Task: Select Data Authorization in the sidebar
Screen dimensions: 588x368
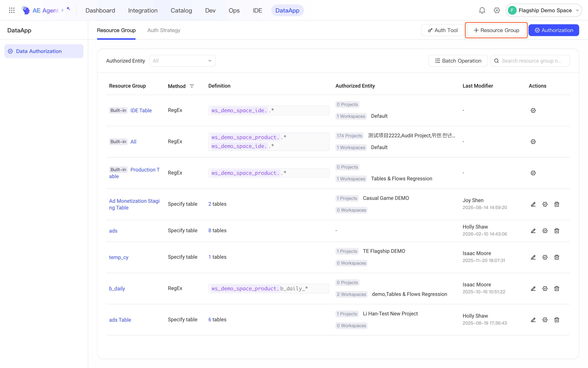Action: [x=44, y=51]
